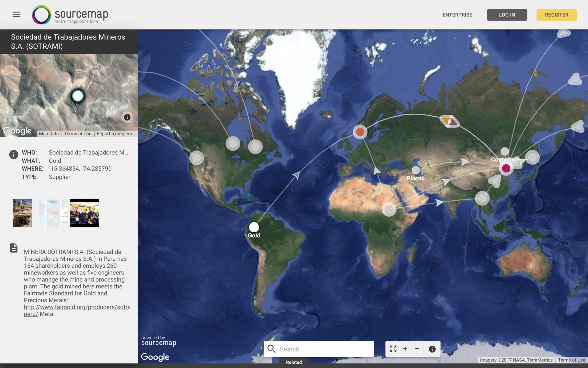
Task: Click the search magnifier icon
Action: pyautogui.click(x=271, y=349)
